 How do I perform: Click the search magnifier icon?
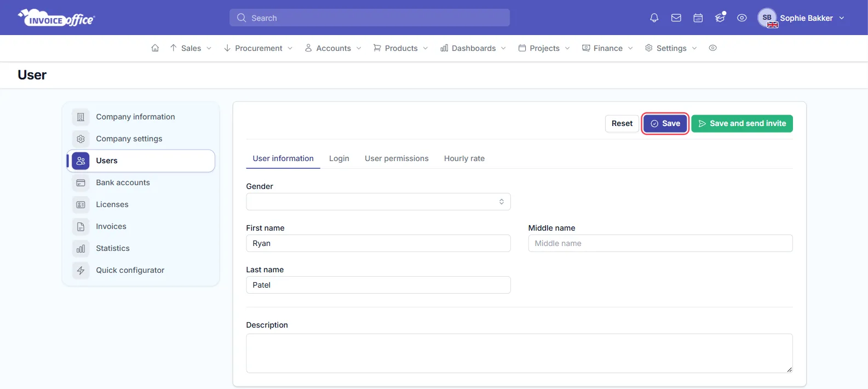(x=242, y=18)
